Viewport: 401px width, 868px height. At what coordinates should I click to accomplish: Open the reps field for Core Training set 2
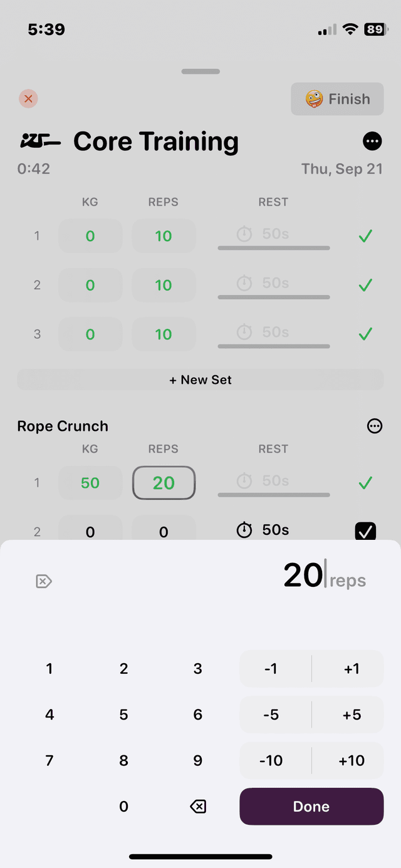[x=164, y=285]
